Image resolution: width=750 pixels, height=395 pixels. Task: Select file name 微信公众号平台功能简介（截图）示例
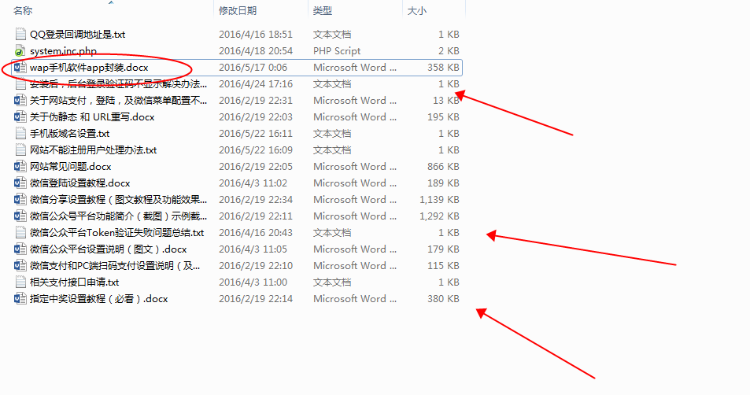pyautogui.click(x=118, y=216)
